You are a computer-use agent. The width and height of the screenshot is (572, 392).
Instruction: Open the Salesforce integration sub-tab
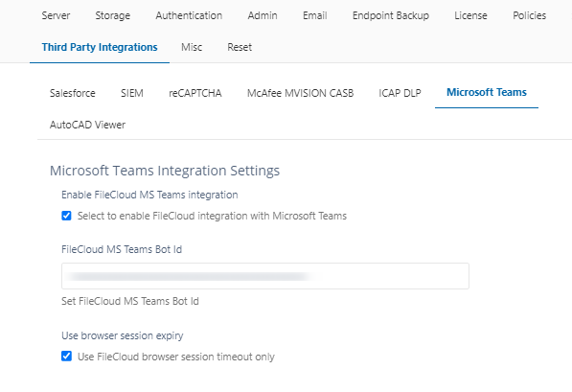pyautogui.click(x=73, y=93)
